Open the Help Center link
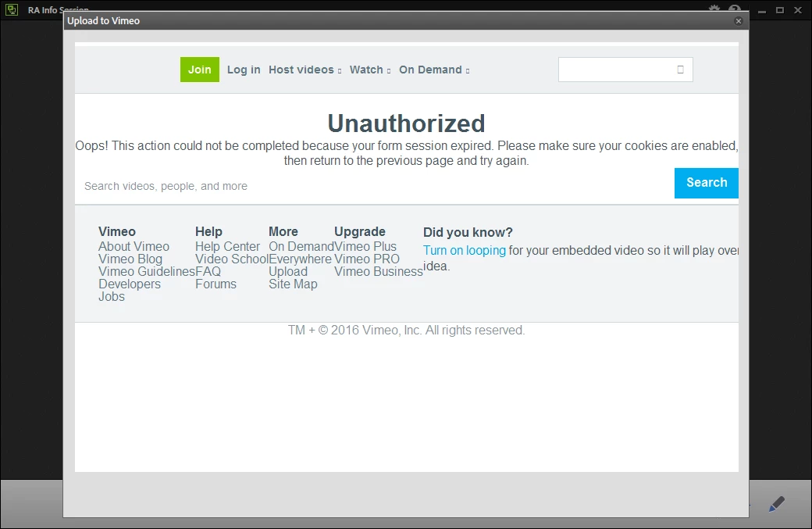This screenshot has height=529, width=812. coord(227,247)
